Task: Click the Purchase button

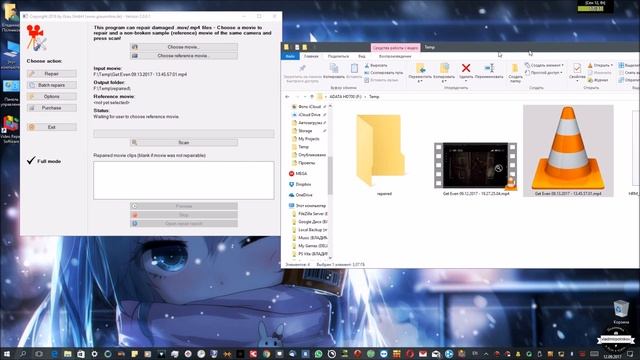Action: (51, 108)
